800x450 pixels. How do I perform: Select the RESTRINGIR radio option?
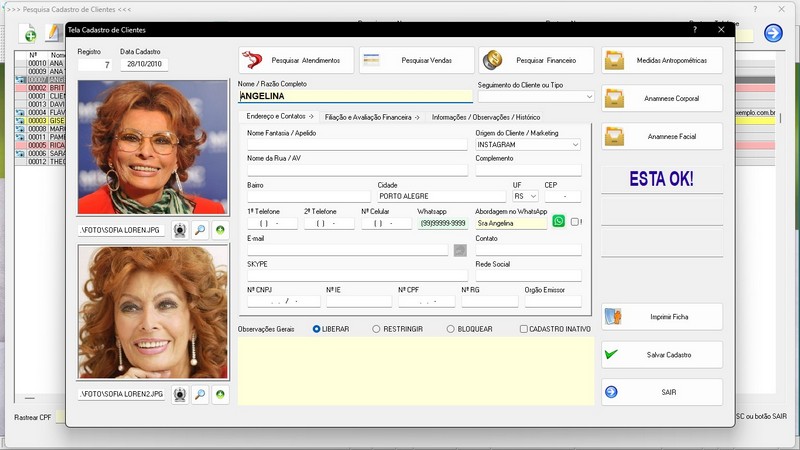tap(397, 329)
